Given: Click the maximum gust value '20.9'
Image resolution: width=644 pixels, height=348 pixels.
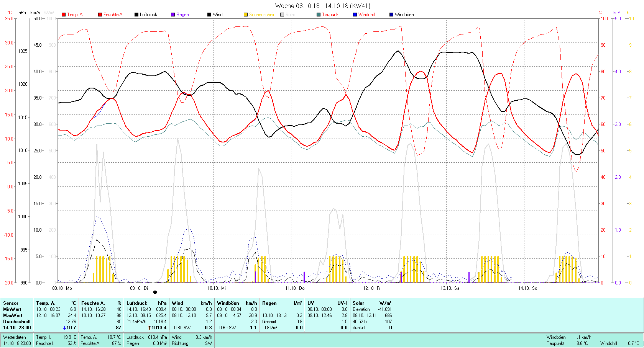Looking at the screenshot, I should coord(253,315).
